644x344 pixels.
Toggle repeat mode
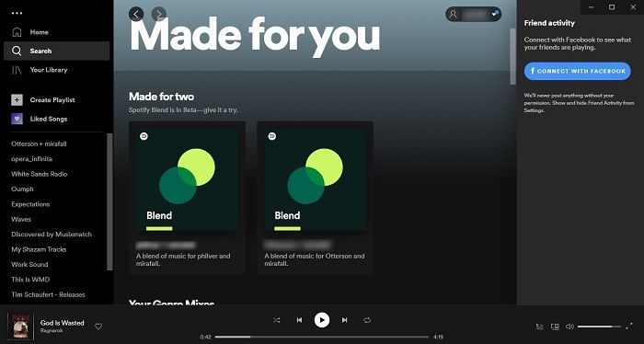367,320
